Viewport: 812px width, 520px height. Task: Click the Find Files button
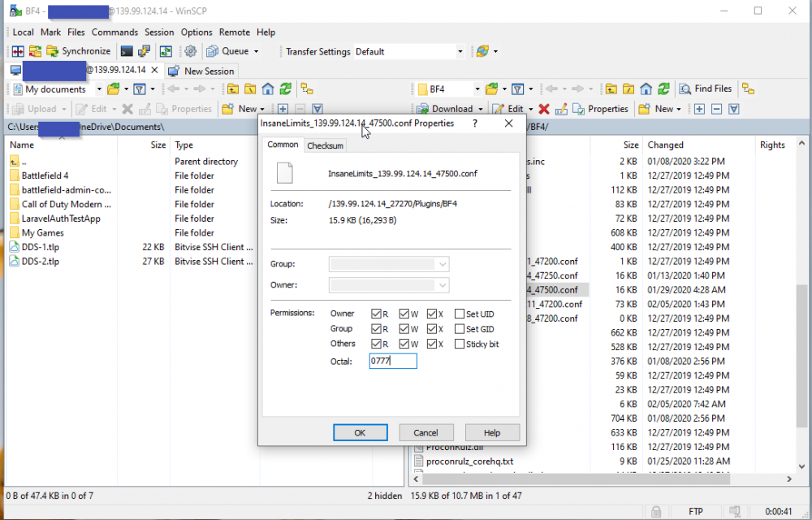tap(705, 89)
